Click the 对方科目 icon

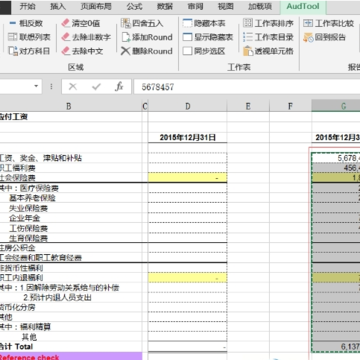pos(12,51)
